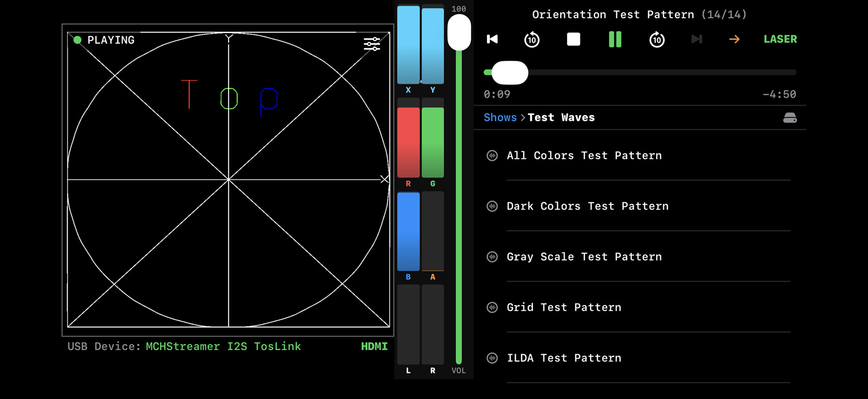Click waveform icon beside ILDA Test Pattern
This screenshot has width=868, height=399.
[x=492, y=358]
